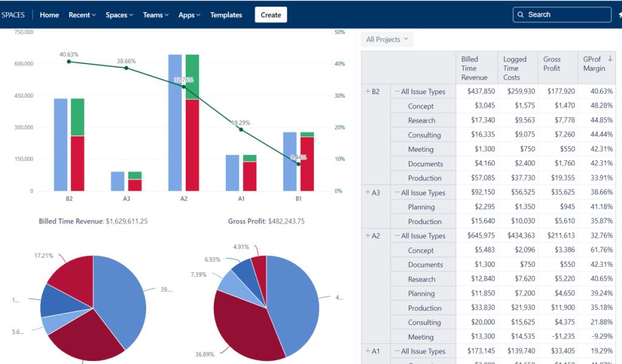Select A3 total gross profit $35,625

(x=558, y=192)
